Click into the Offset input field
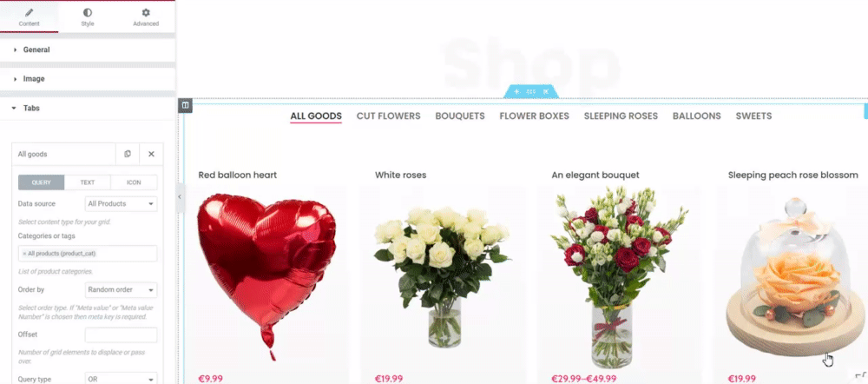868x384 pixels. pos(121,334)
